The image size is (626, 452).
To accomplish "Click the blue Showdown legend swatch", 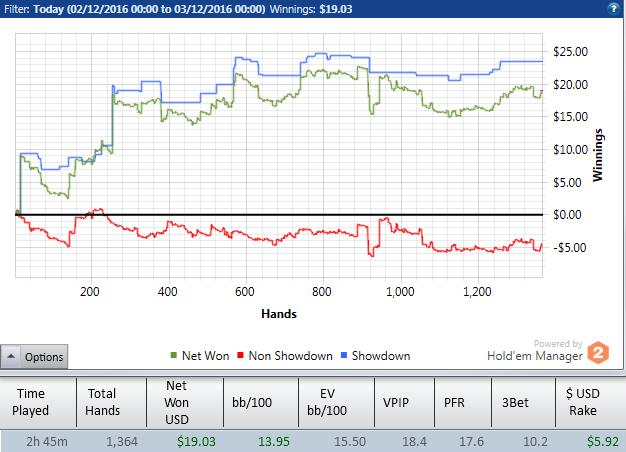I will click(343, 355).
